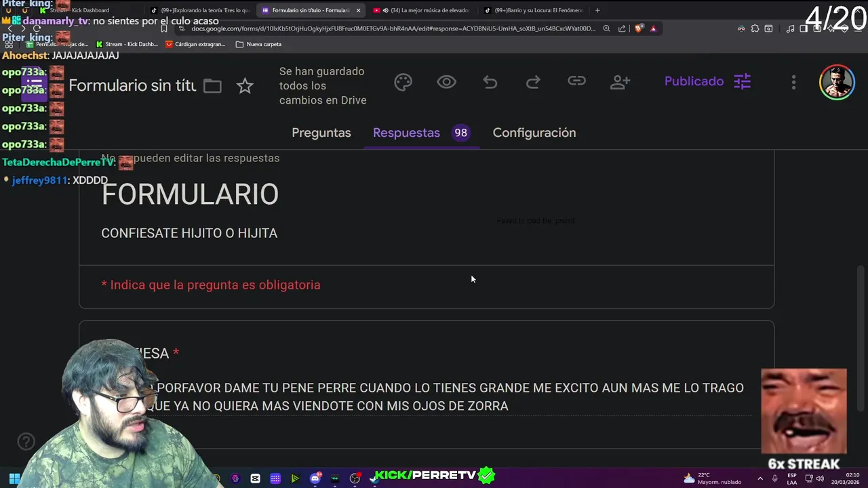Open the Brave Shields lion icon
Screen dimensions: 868x488
tap(639, 28)
